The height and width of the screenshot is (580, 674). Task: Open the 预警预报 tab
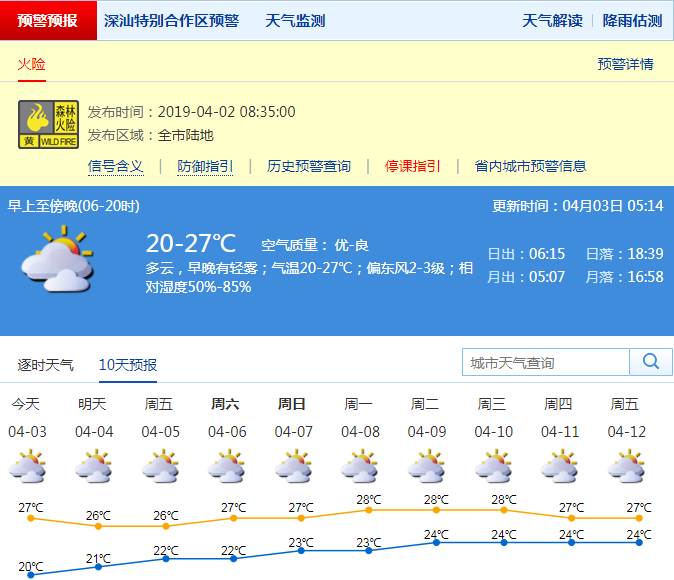(x=48, y=21)
